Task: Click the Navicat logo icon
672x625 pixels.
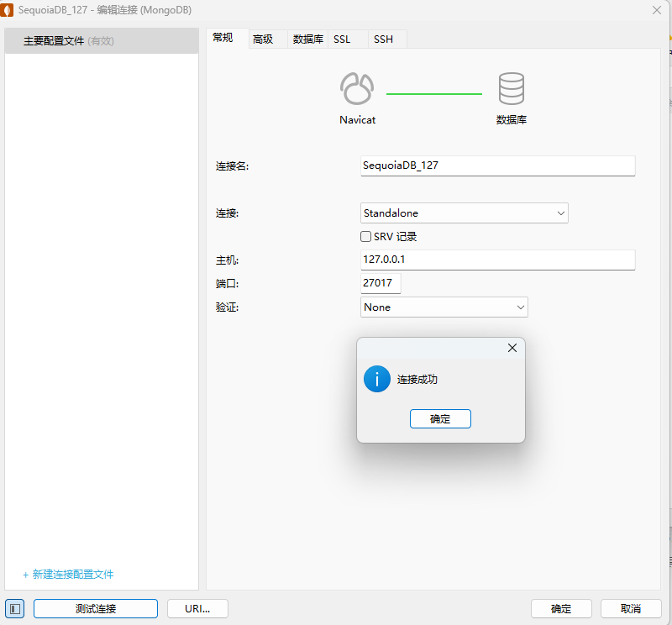Action: click(x=357, y=88)
